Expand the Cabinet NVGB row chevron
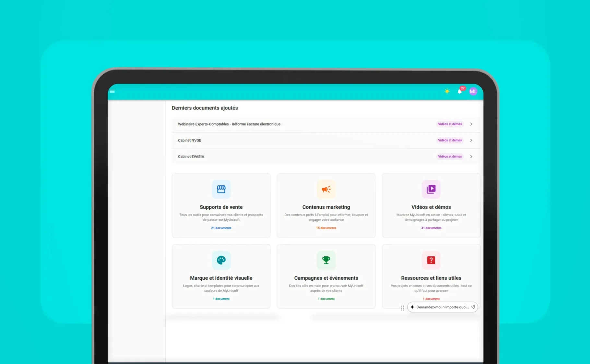This screenshot has width=590, height=364. coord(471,140)
